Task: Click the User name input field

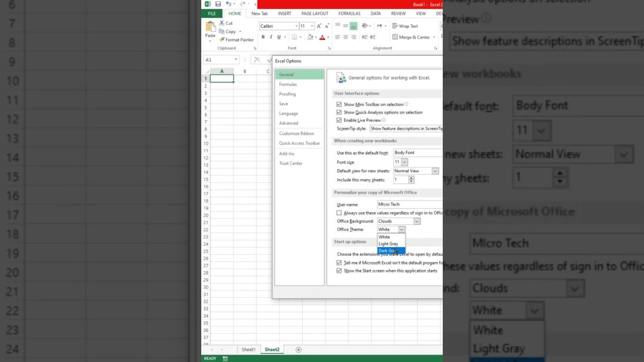Action: click(410, 205)
